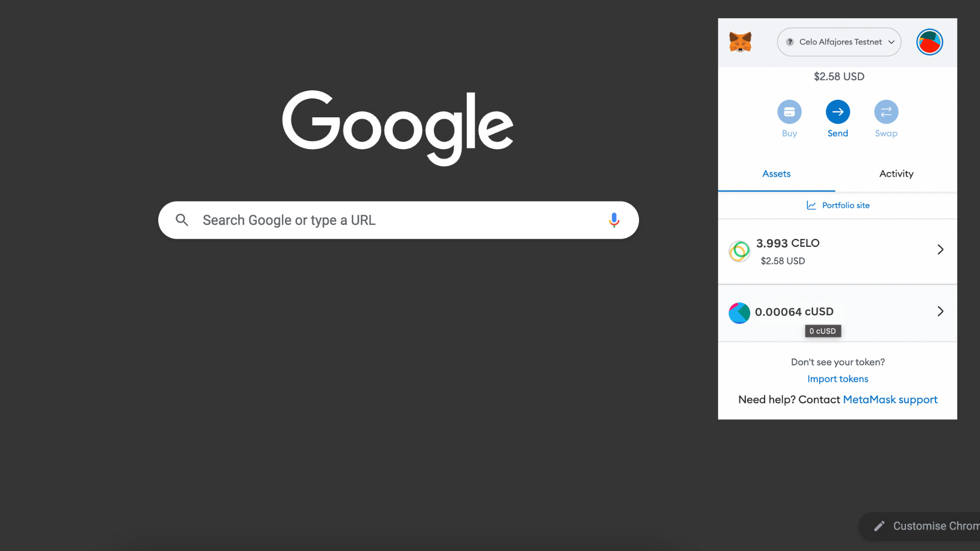The width and height of the screenshot is (980, 551).
Task: Click the Google microphone search icon
Action: pyautogui.click(x=613, y=219)
